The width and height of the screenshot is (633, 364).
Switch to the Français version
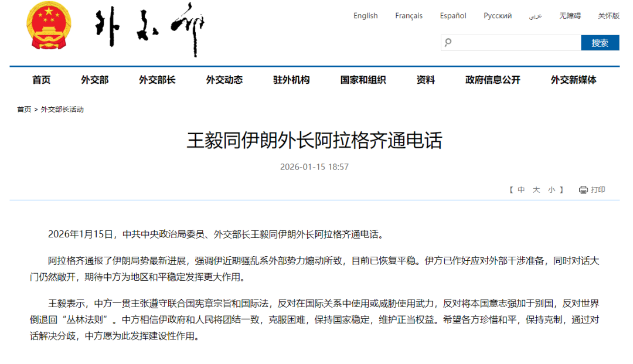409,16
